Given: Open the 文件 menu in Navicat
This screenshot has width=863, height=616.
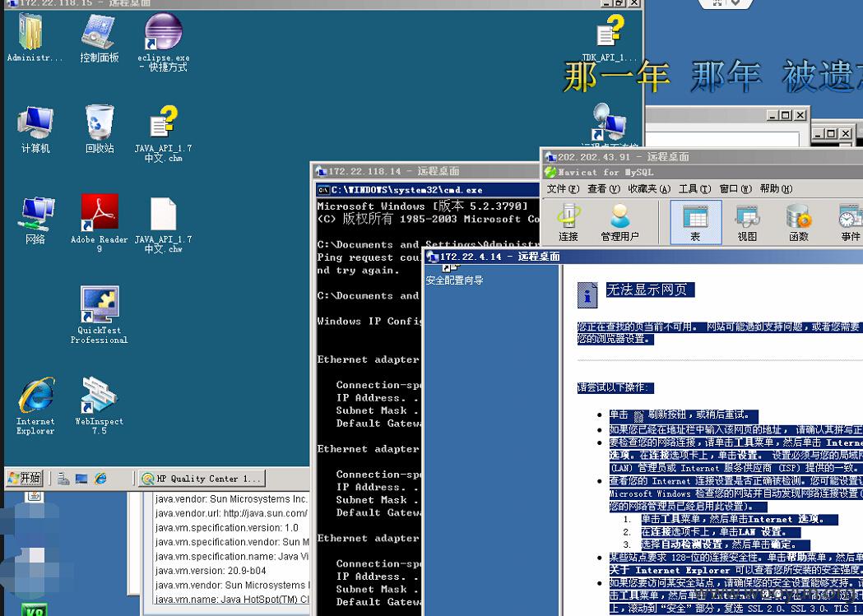Looking at the screenshot, I should (x=563, y=188).
